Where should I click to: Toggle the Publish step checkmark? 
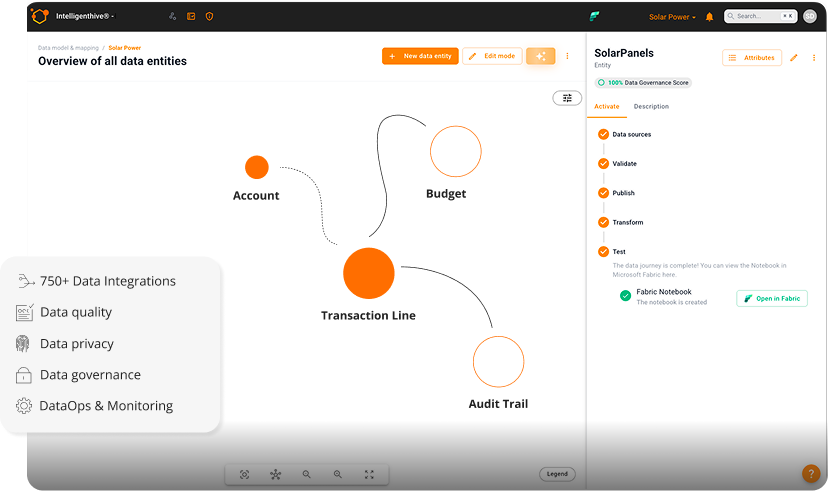point(603,193)
